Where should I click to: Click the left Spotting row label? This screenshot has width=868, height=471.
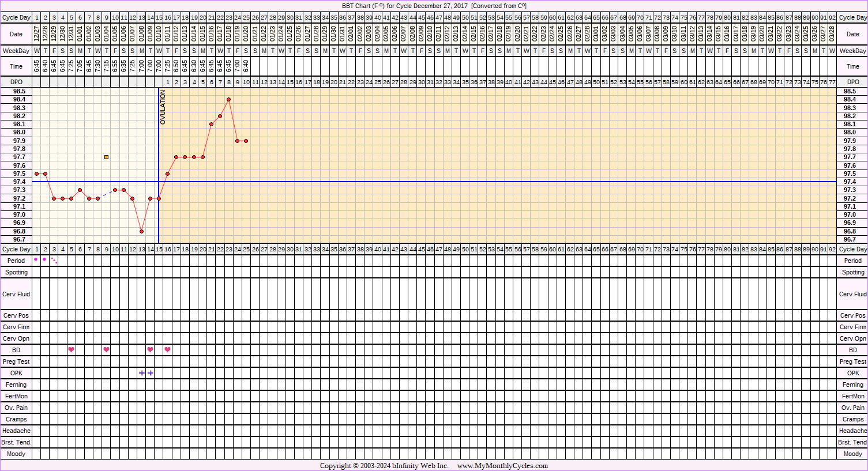(x=16, y=272)
